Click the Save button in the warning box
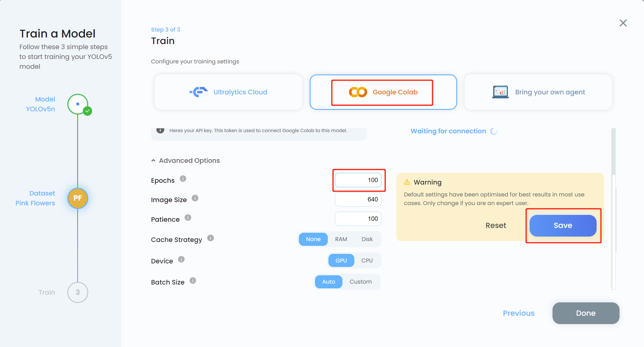Screen dimensions: 644x347 pos(563,226)
